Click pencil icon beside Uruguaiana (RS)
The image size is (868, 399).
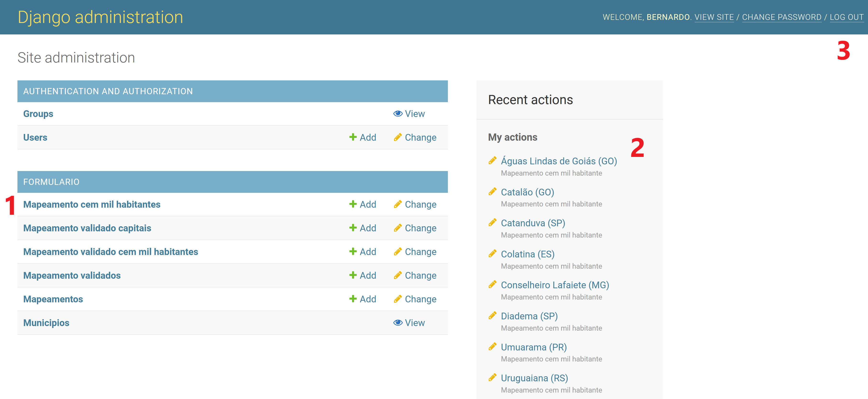coord(492,377)
